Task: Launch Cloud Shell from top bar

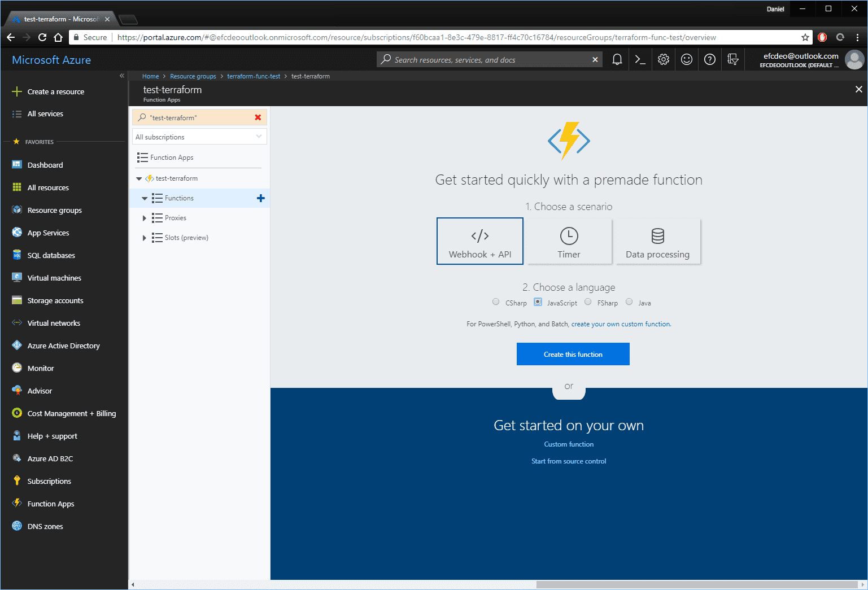Action: click(x=640, y=59)
